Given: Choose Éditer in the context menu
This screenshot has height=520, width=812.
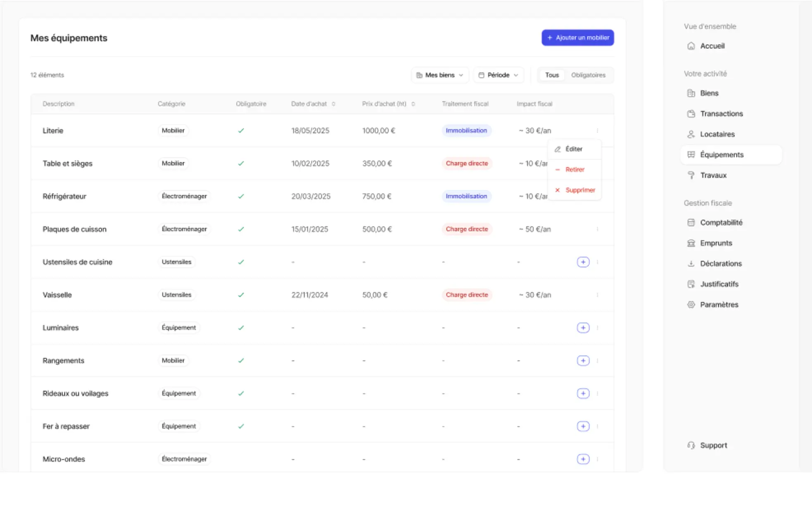Looking at the screenshot, I should click(x=574, y=149).
